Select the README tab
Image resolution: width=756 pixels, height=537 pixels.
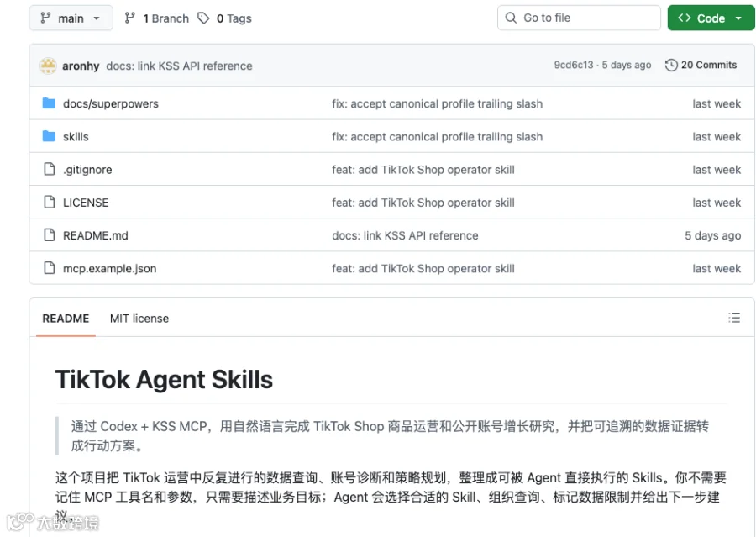pyautogui.click(x=66, y=319)
